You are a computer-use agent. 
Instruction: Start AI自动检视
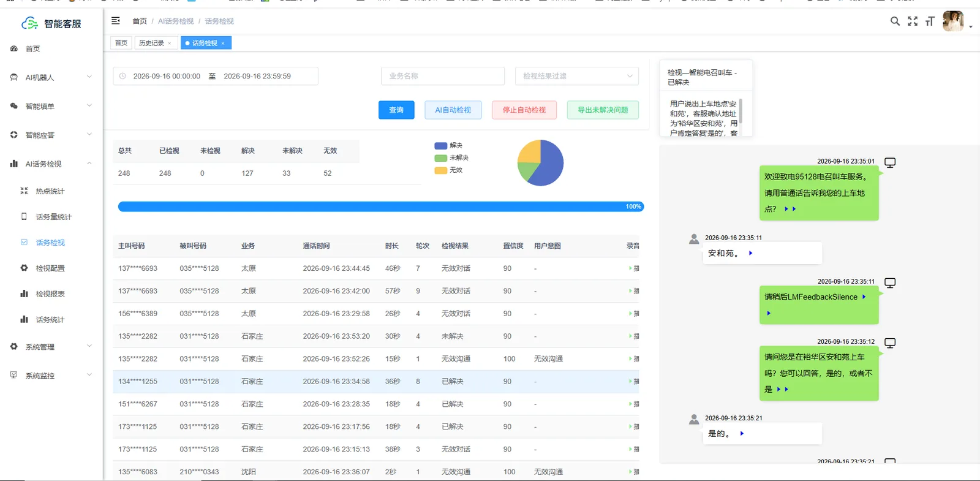point(453,110)
